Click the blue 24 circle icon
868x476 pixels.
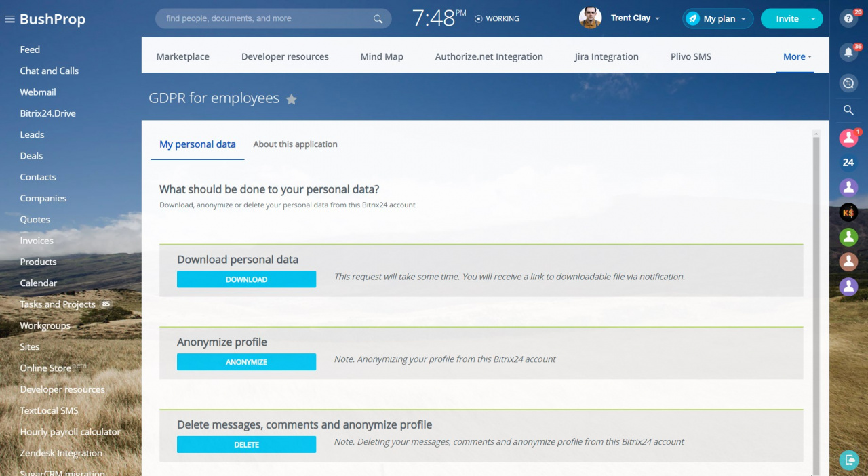[848, 163]
